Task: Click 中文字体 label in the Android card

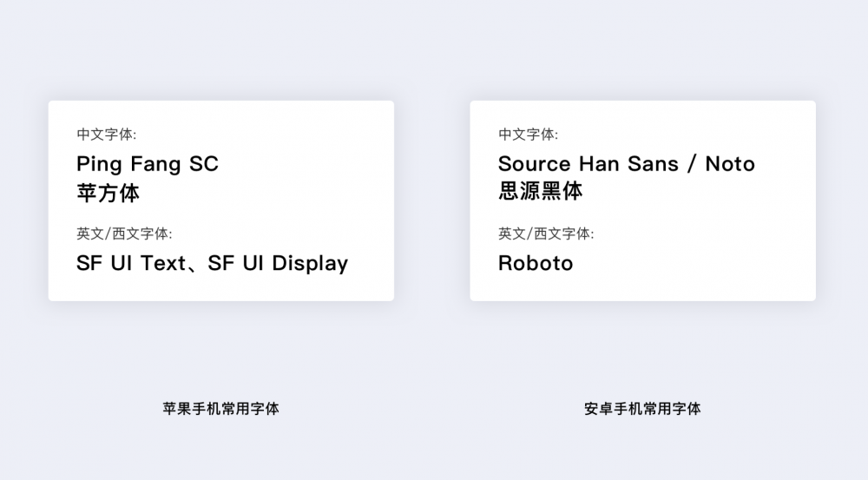Action: 528,135
